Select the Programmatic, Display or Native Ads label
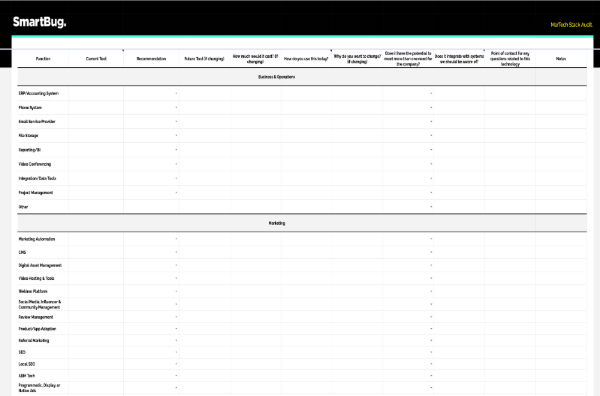The width and height of the screenshot is (600, 396). [39, 388]
